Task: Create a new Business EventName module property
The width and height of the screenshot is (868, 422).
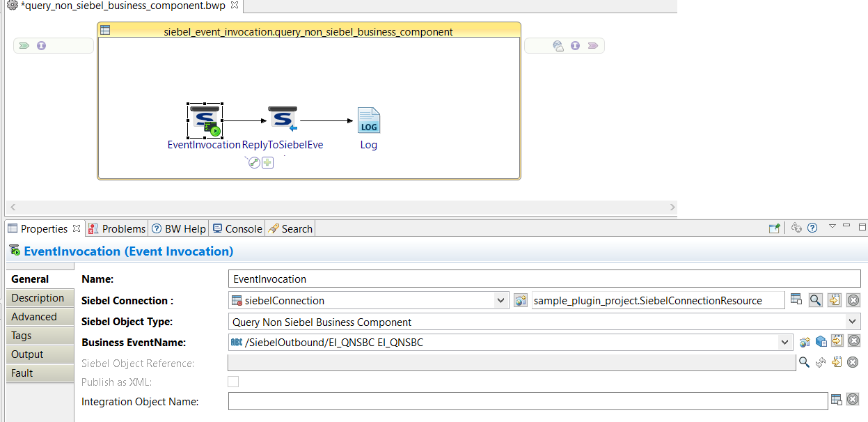Action: pyautogui.click(x=805, y=342)
